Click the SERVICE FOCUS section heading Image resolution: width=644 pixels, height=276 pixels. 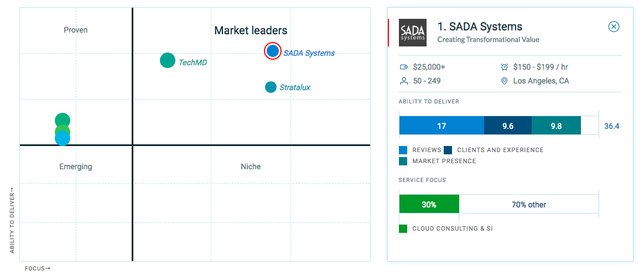tap(422, 180)
